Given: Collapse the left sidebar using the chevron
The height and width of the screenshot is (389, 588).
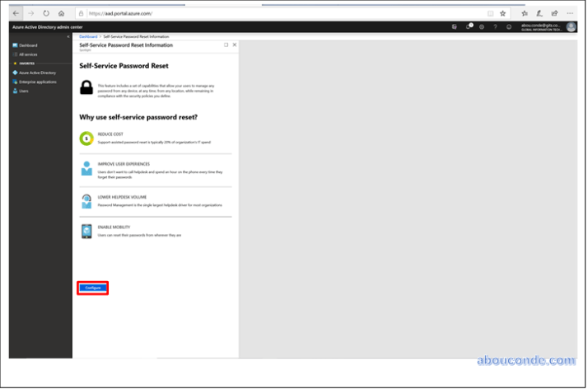Looking at the screenshot, I should click(68, 37).
